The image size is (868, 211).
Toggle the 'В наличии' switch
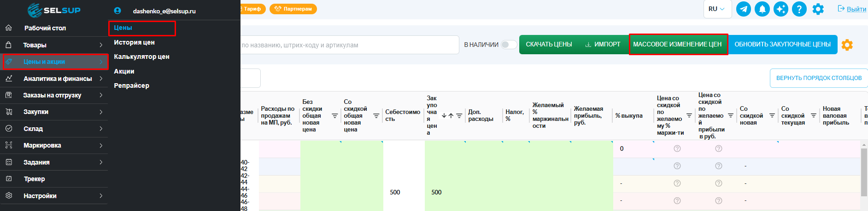pos(509,45)
